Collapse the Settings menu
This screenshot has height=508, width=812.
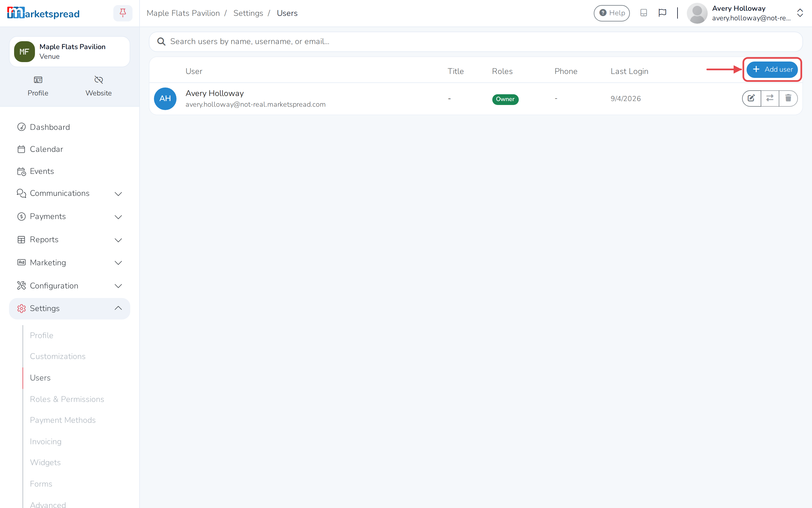click(x=69, y=308)
